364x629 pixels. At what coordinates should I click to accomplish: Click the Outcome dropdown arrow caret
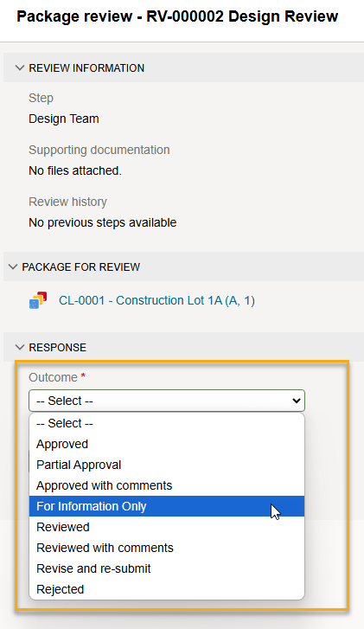click(x=297, y=401)
